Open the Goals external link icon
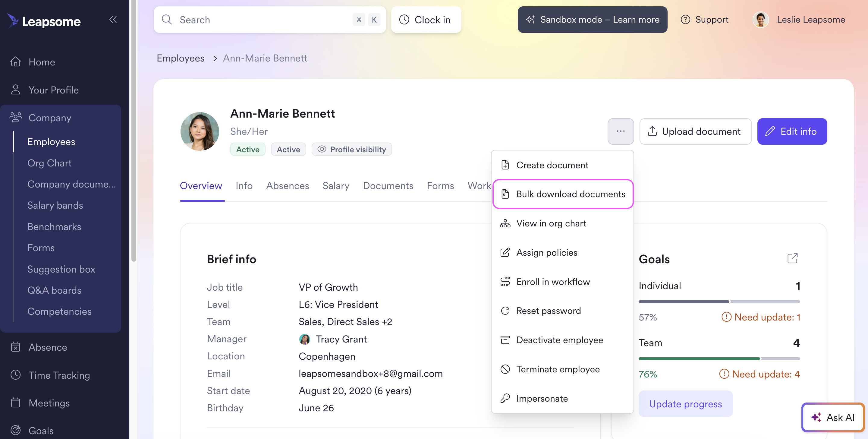Image resolution: width=868 pixels, height=439 pixels. pos(792,259)
